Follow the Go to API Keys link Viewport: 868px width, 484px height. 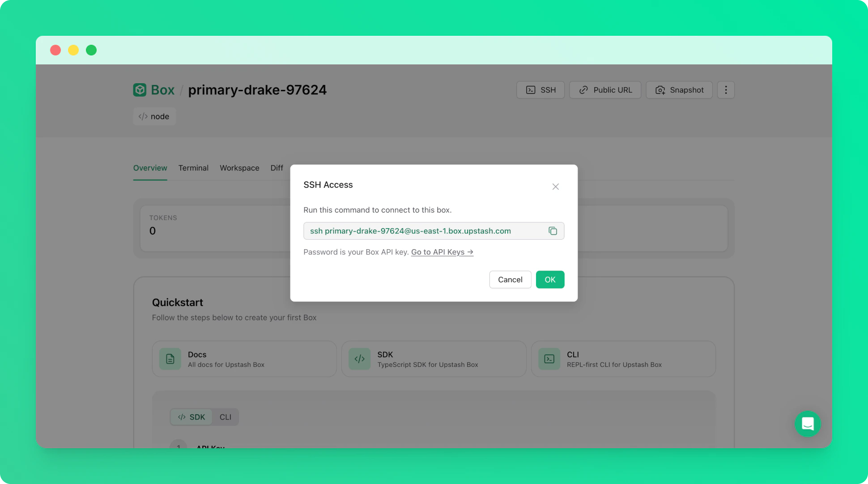(442, 252)
